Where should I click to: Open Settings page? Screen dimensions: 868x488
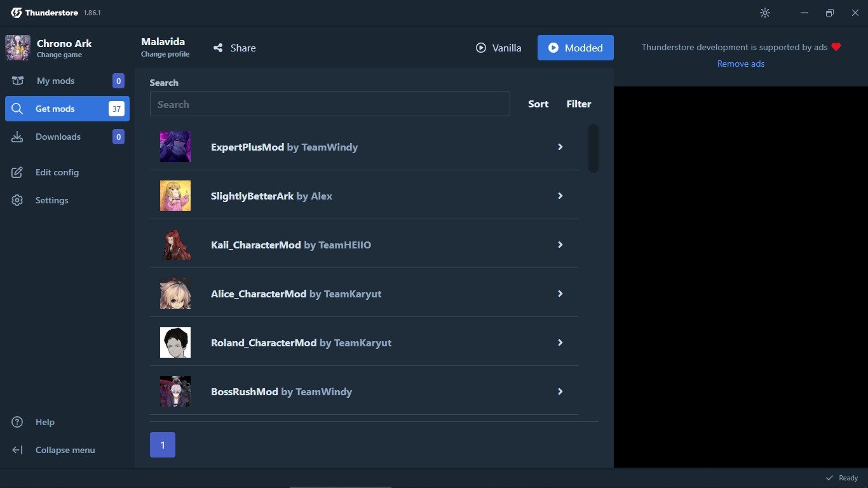tap(67, 200)
